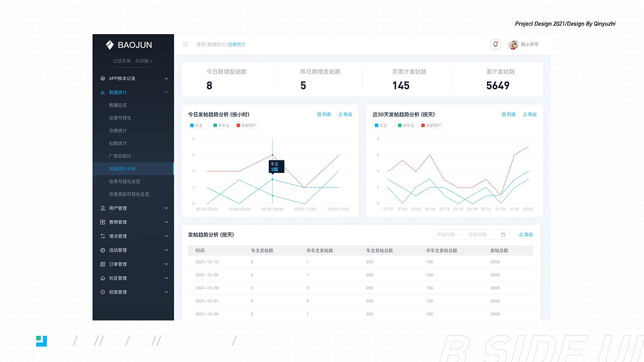Focus the sidebar menu filter input

(x=133, y=61)
